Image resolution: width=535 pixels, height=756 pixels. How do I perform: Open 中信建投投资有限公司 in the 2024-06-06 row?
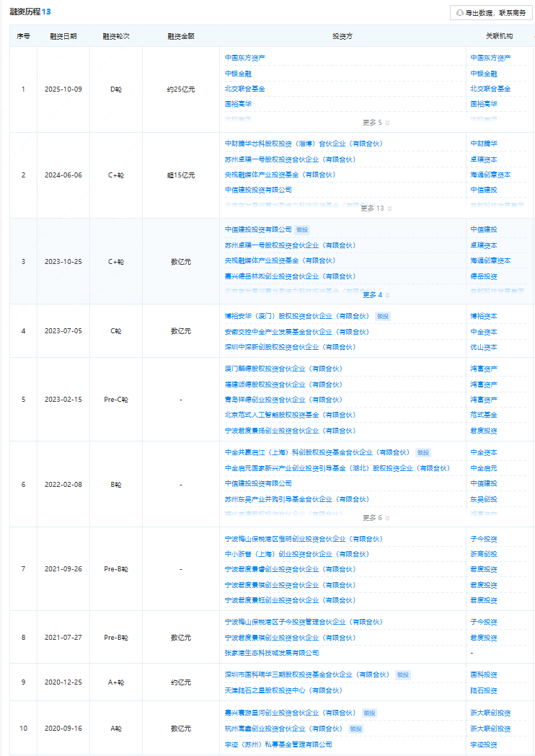258,190
